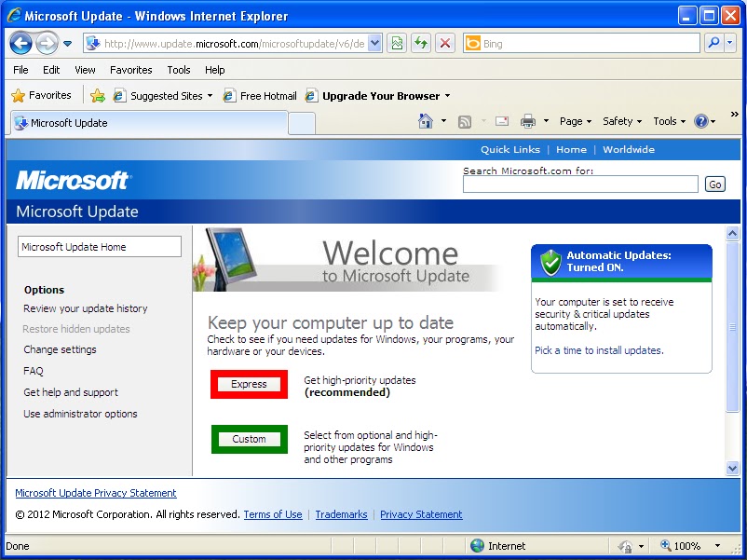Expand the address bar URL dropdown
The image size is (747, 560).
(375, 44)
